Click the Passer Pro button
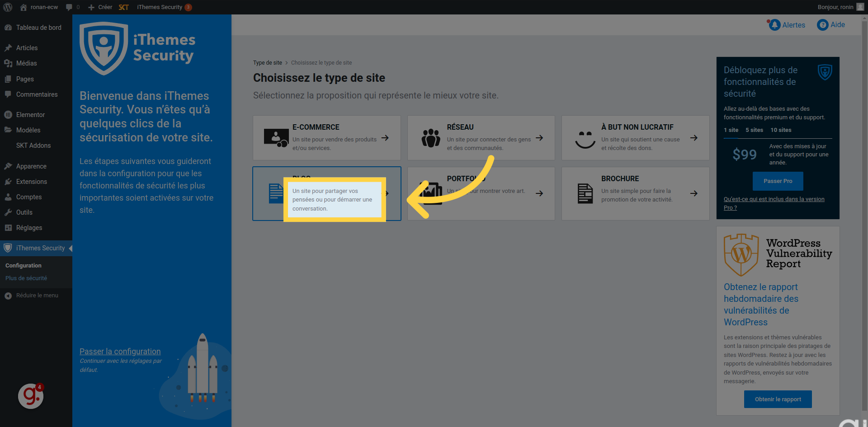This screenshot has width=868, height=427. pos(778,181)
